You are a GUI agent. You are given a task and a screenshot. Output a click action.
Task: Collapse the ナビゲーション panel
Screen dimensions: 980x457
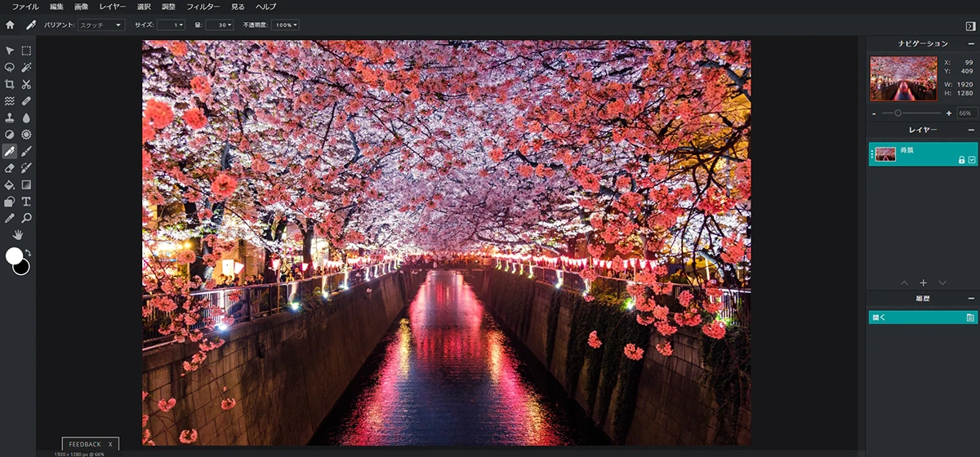pyautogui.click(x=971, y=43)
